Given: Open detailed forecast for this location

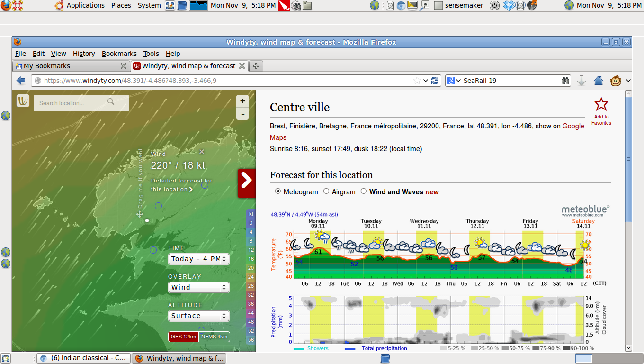Looking at the screenshot, I should (x=181, y=185).
